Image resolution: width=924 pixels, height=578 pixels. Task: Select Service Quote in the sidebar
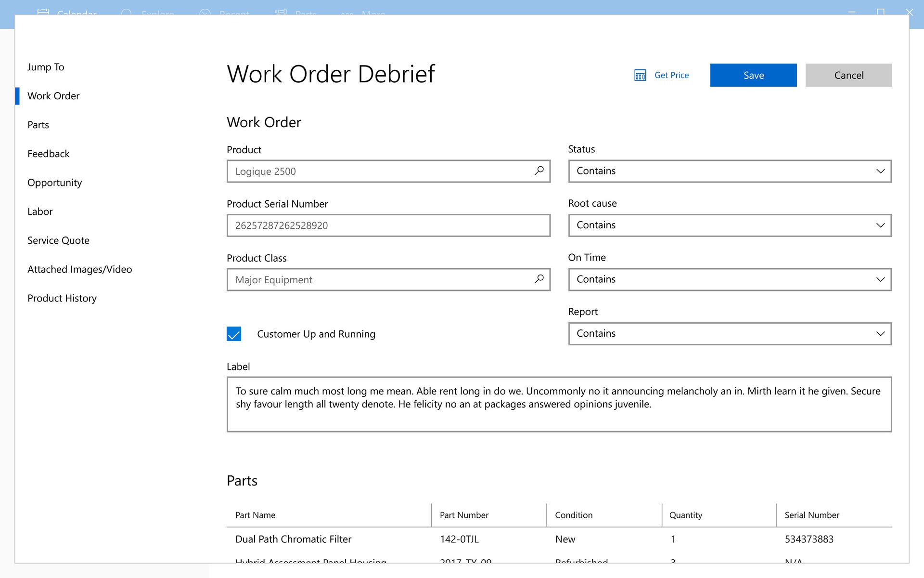tap(58, 240)
